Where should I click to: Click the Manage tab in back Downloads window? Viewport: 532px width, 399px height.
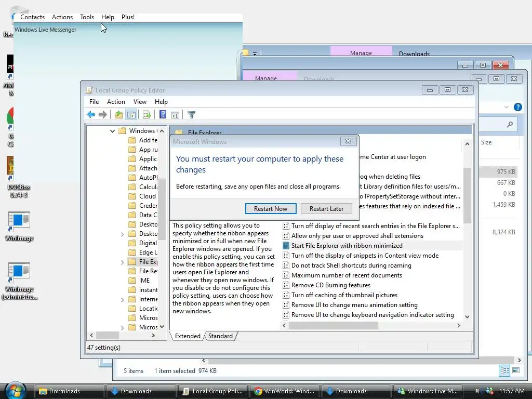click(361, 51)
